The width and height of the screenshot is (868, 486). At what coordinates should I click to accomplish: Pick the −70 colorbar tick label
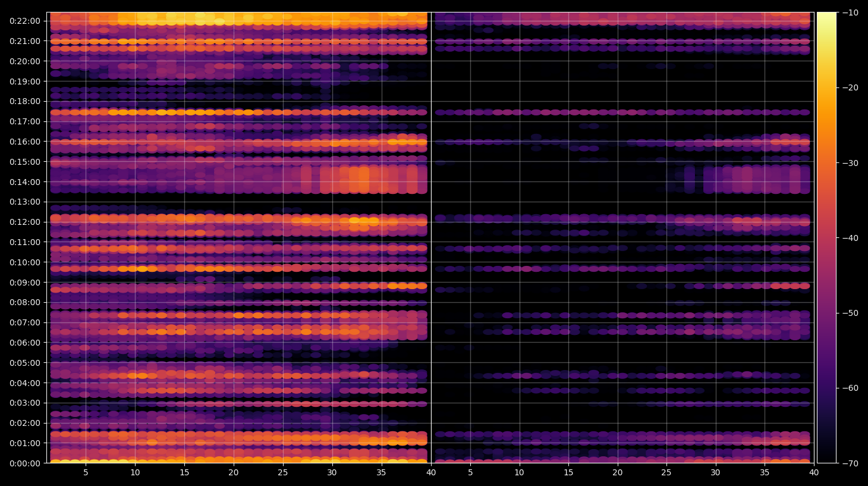(x=851, y=463)
